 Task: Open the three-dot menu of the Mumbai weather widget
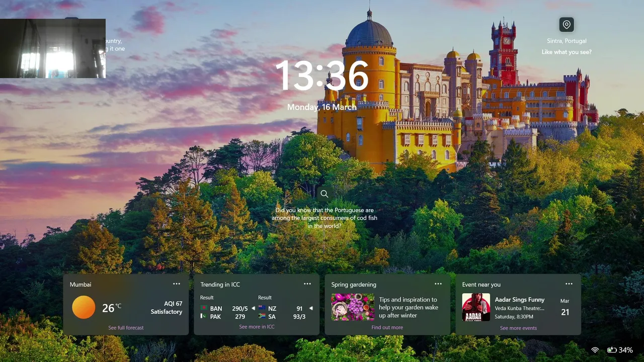177,284
